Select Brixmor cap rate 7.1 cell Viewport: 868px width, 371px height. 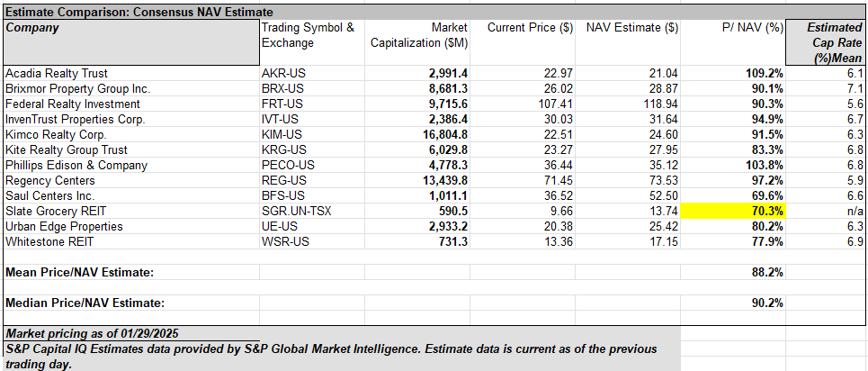click(x=855, y=88)
